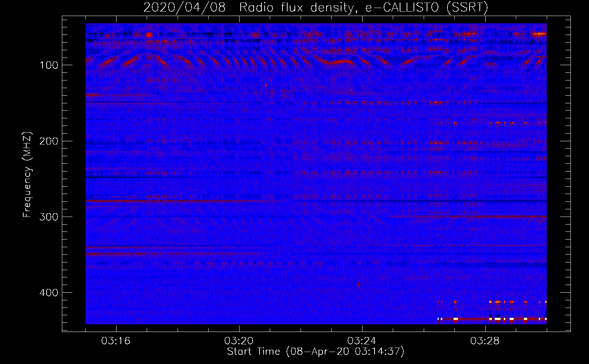Click the 'Frequency (MHZ)' axis label

pyautogui.click(x=27, y=174)
